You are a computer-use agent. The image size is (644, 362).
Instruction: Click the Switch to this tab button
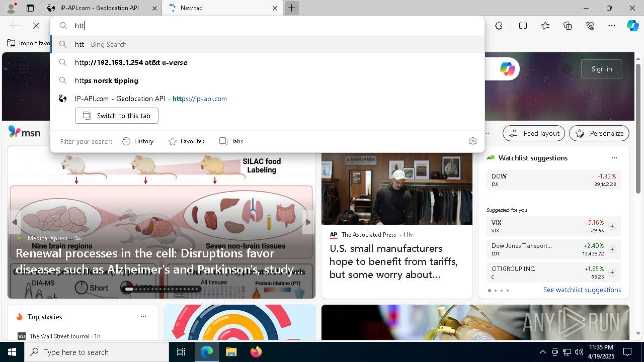[x=117, y=116]
